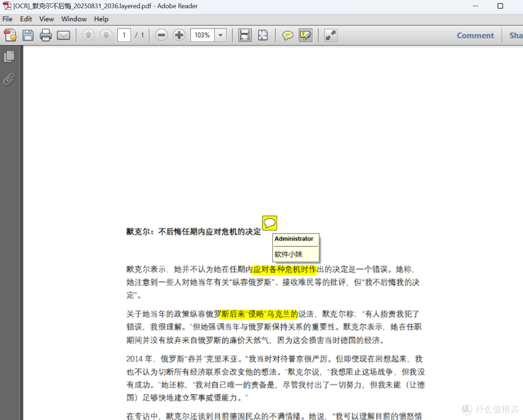Open the Window menu
This screenshot has height=420, width=523.
click(x=74, y=19)
